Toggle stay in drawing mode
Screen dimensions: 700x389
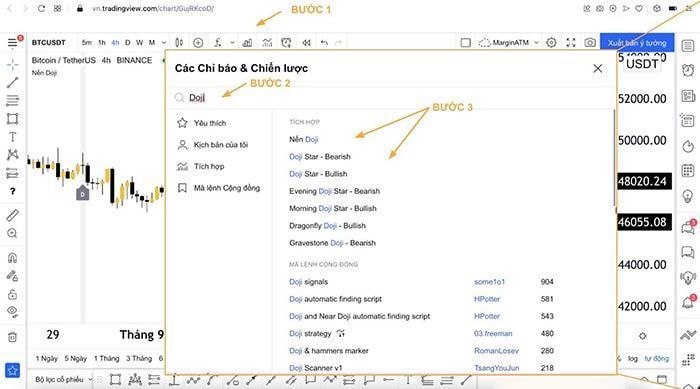coord(12,276)
